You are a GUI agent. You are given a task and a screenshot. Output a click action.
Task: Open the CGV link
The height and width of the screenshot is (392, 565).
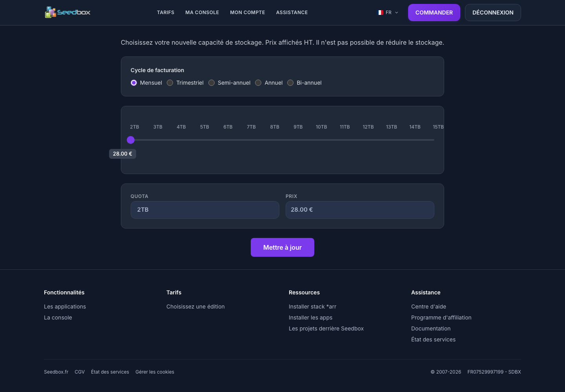(x=80, y=372)
